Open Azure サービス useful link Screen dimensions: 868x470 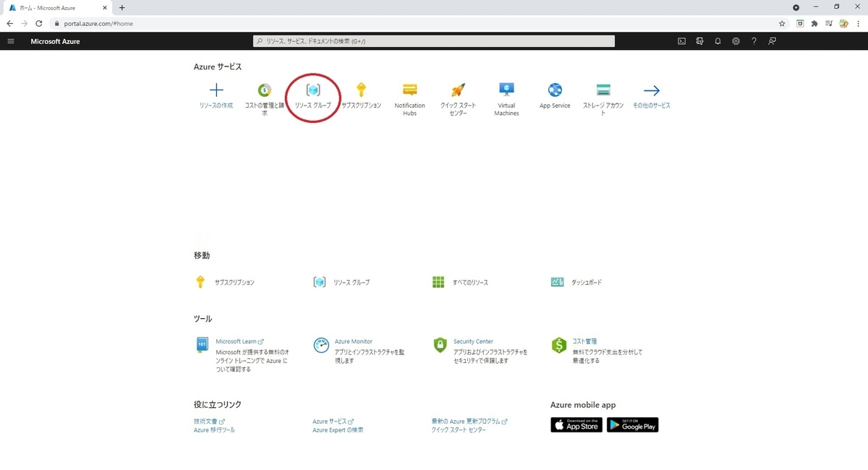[333, 422]
